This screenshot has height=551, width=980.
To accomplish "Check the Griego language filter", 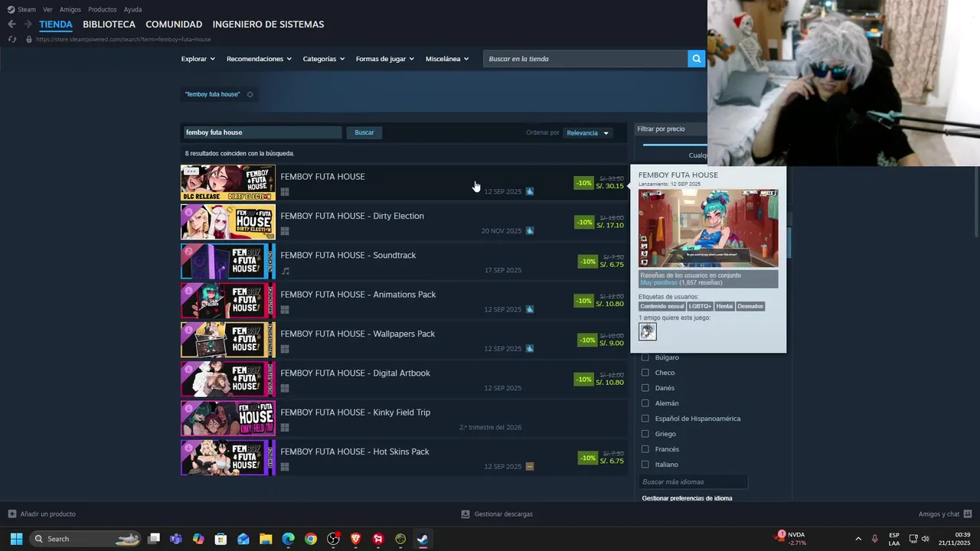I will (645, 434).
